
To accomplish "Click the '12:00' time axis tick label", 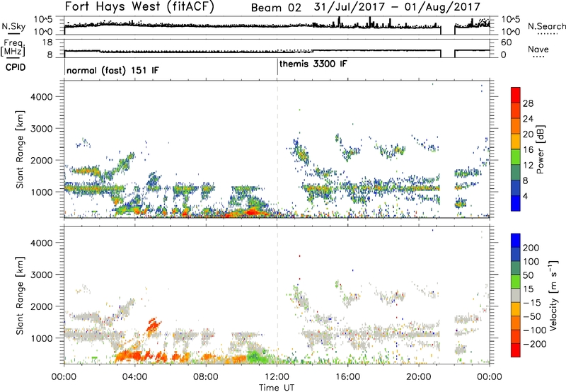I will (x=277, y=377).
